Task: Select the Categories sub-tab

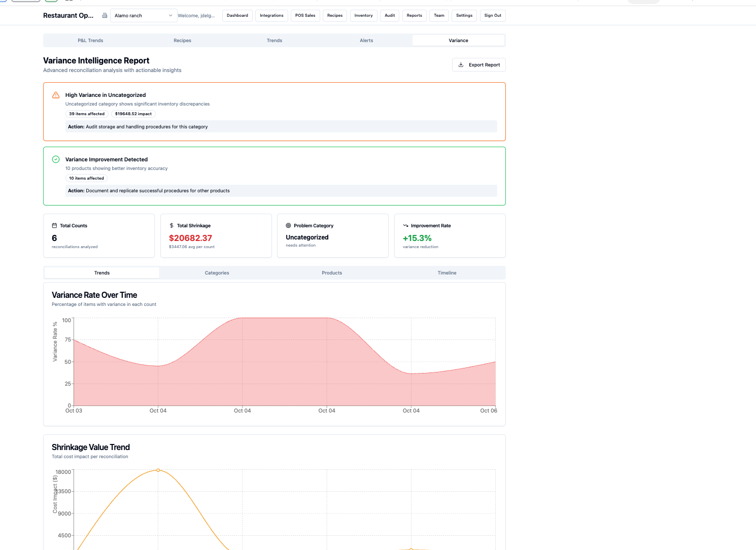Action: (217, 273)
